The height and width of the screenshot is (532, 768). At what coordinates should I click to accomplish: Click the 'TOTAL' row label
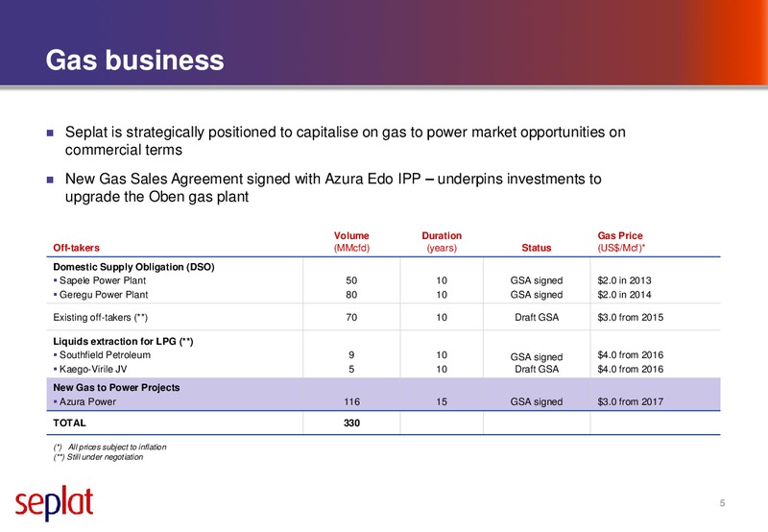[x=69, y=423]
